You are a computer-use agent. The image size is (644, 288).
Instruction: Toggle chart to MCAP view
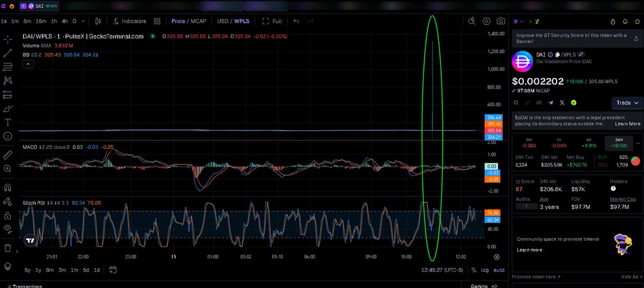click(198, 21)
